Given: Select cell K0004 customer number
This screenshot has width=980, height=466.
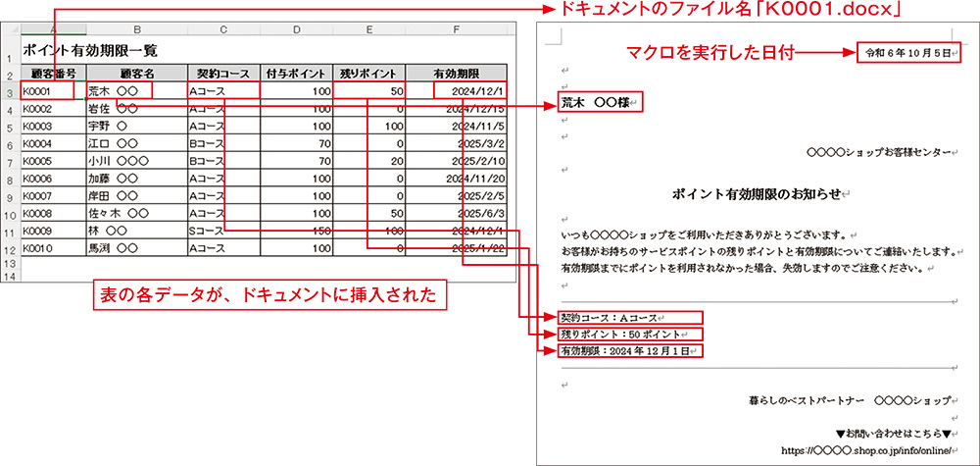Looking at the screenshot, I should (54, 144).
